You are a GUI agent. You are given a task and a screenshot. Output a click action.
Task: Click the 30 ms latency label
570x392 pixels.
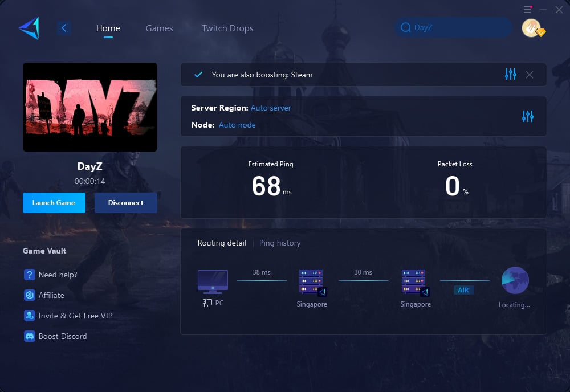pyautogui.click(x=363, y=272)
